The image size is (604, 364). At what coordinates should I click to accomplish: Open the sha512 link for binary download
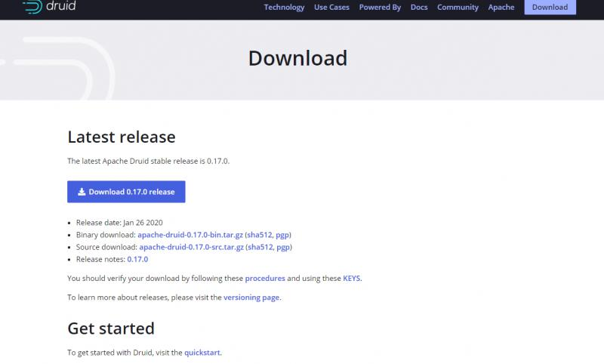260,235
